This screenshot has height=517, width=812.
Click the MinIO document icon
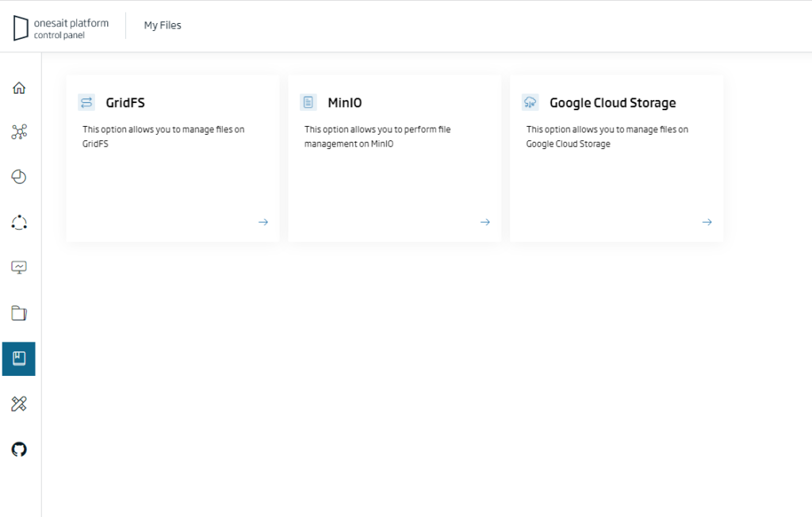point(308,102)
